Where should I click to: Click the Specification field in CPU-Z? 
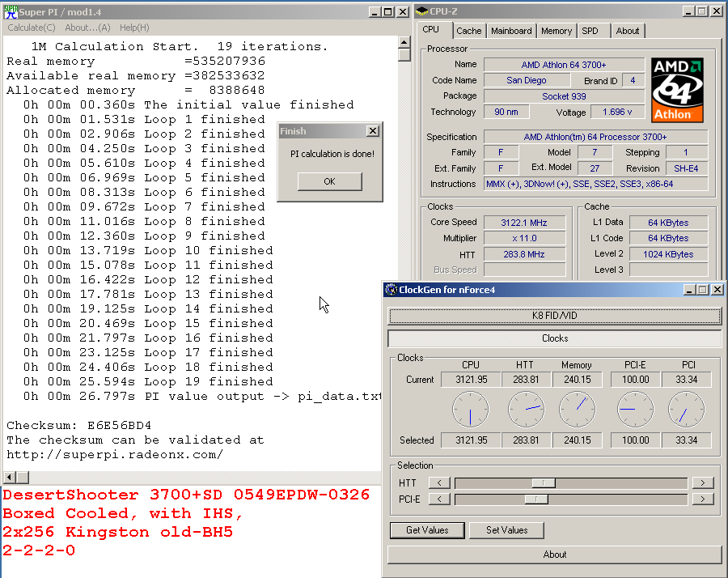click(x=595, y=137)
